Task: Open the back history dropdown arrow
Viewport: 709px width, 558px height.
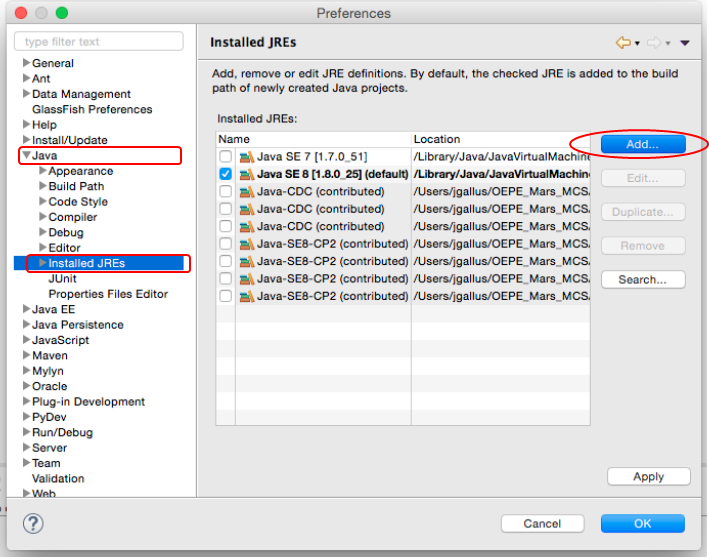Action: point(637,43)
